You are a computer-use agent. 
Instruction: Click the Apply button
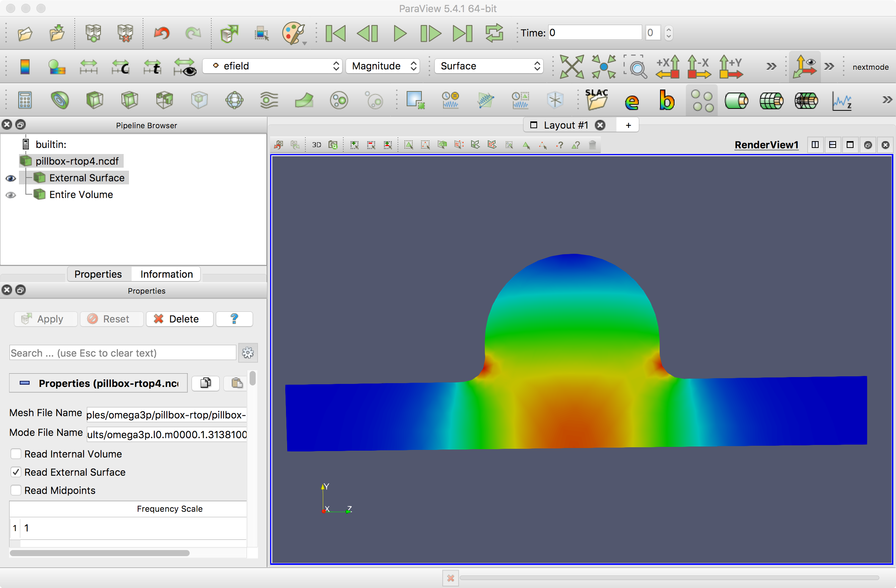pos(46,319)
